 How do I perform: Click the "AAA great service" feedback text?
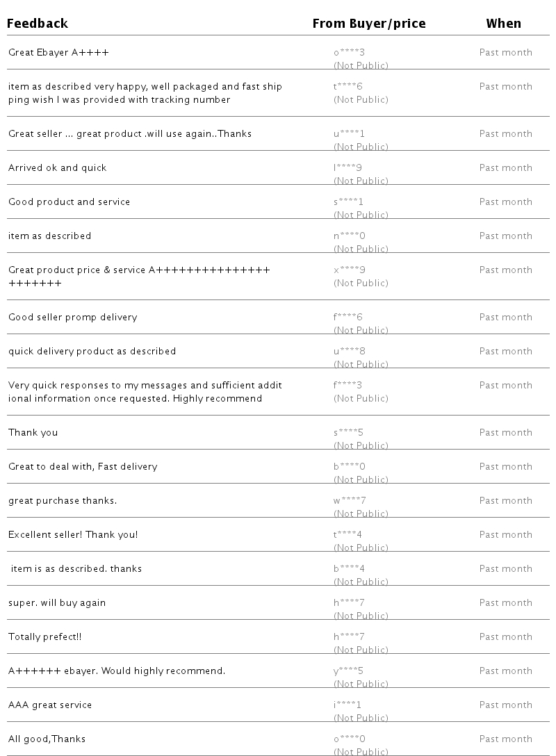(x=50, y=705)
